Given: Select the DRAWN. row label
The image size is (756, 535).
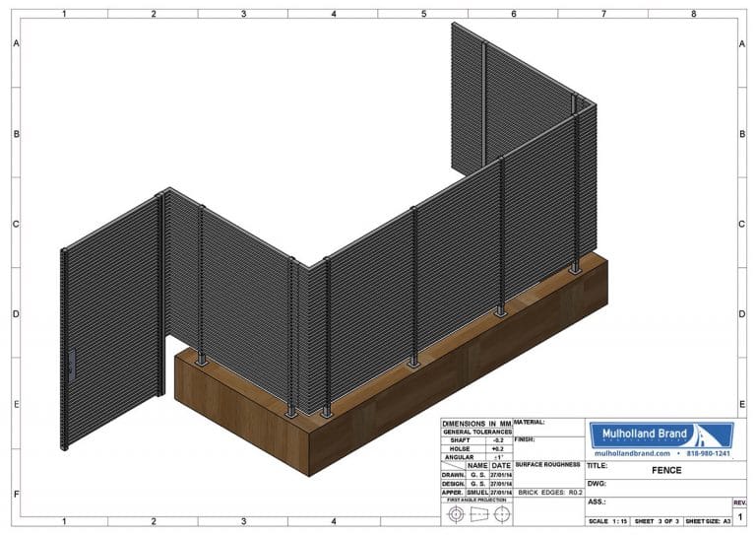Looking at the screenshot, I should tap(453, 475).
